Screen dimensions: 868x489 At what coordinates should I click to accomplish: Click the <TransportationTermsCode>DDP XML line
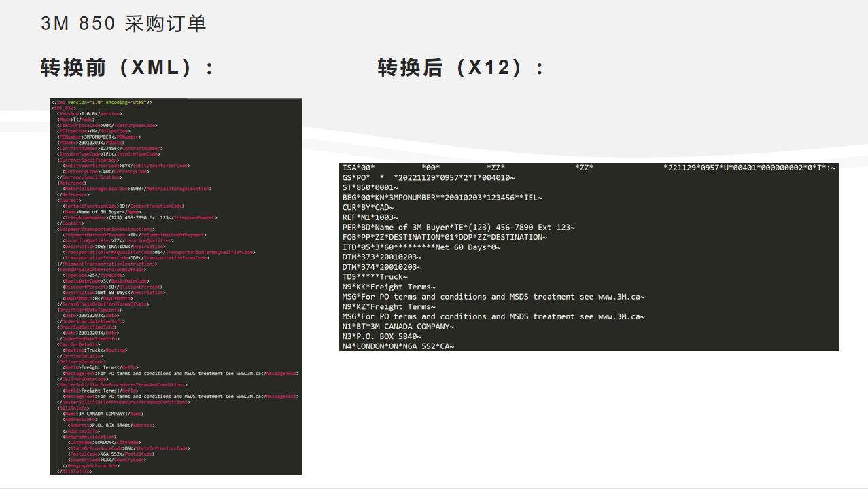tap(136, 258)
